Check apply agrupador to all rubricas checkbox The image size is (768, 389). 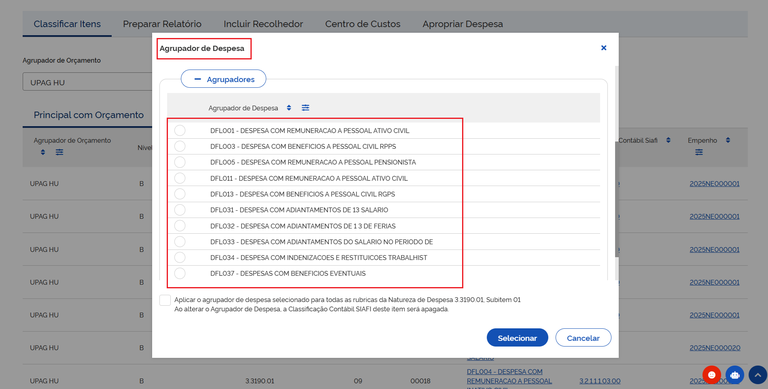point(165,300)
